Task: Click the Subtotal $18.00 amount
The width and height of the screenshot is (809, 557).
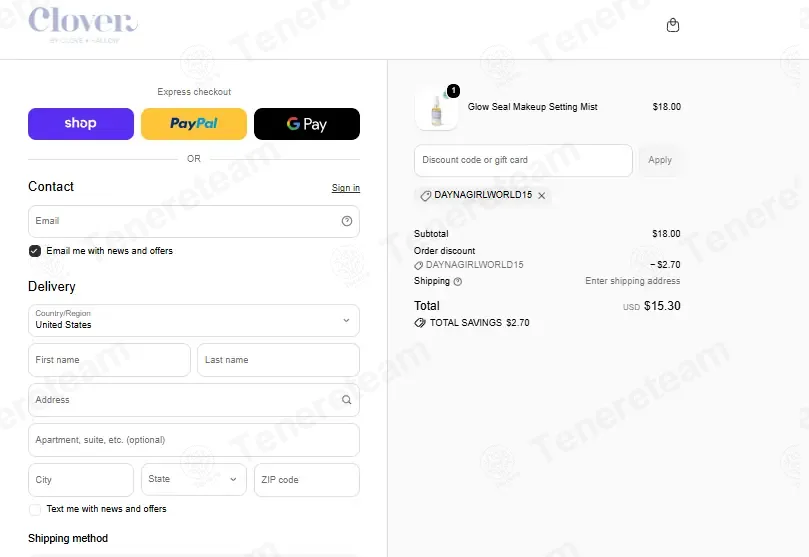Action: 666,234
